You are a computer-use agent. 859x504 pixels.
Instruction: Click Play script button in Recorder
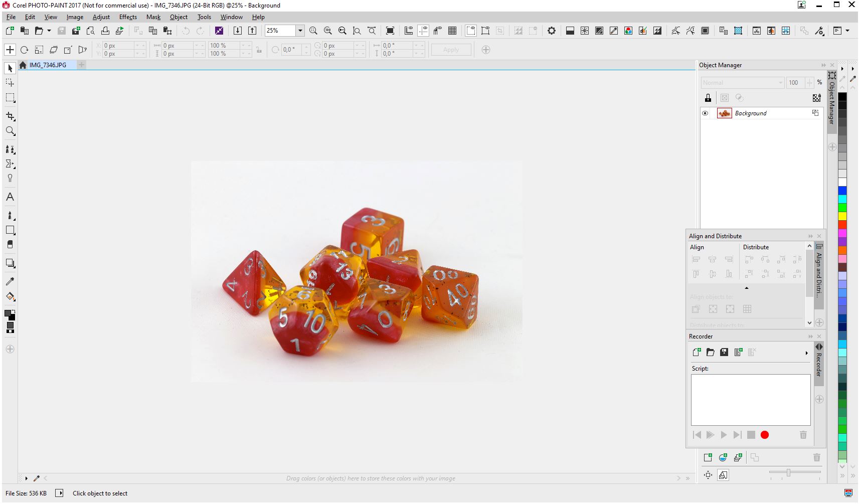click(x=724, y=435)
